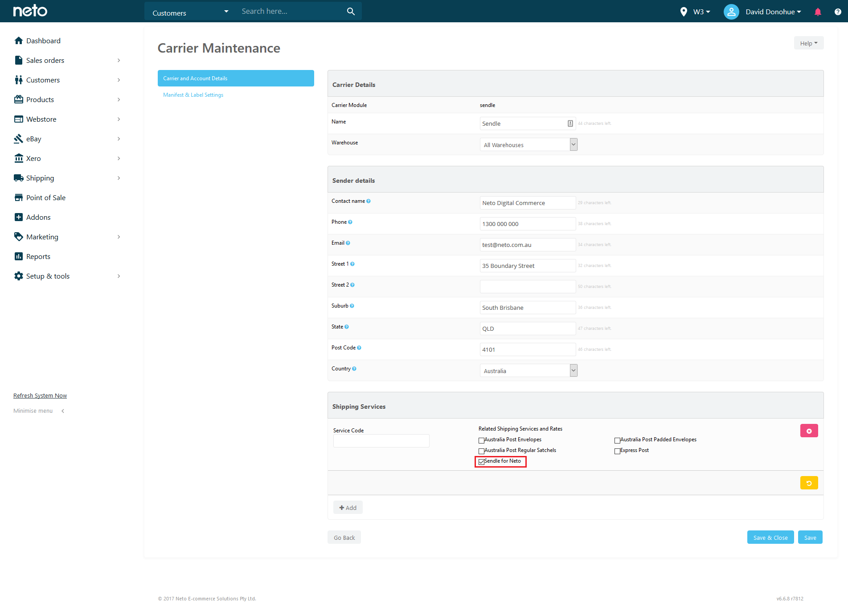Click Refresh System Now link
The image size is (848, 616).
pos(40,395)
